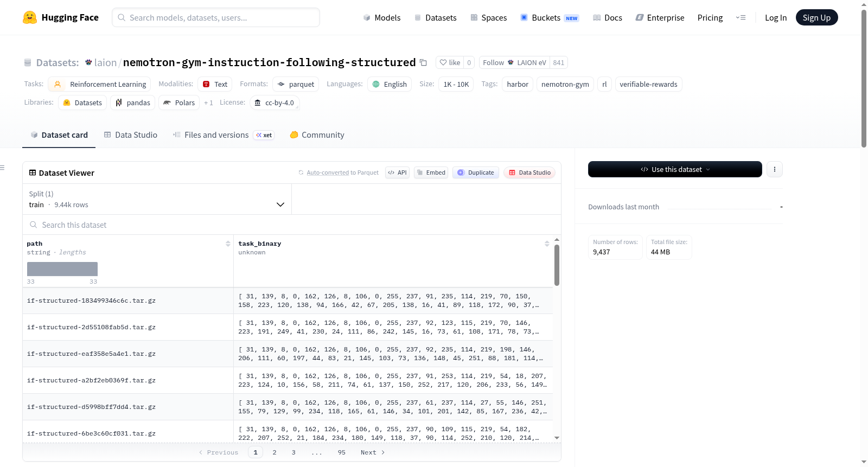Screen dimensions: 868x467
Task: Sort the task_binary column with its sort icon
Action: click(547, 244)
